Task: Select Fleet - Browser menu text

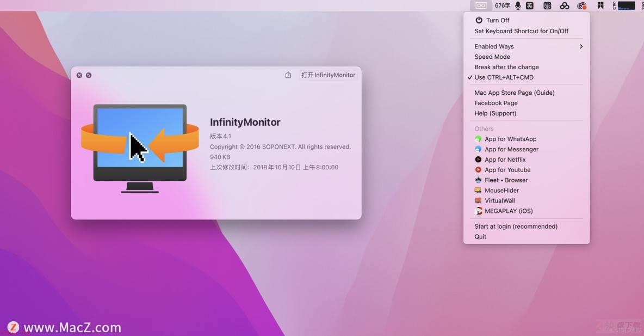Action: point(506,180)
